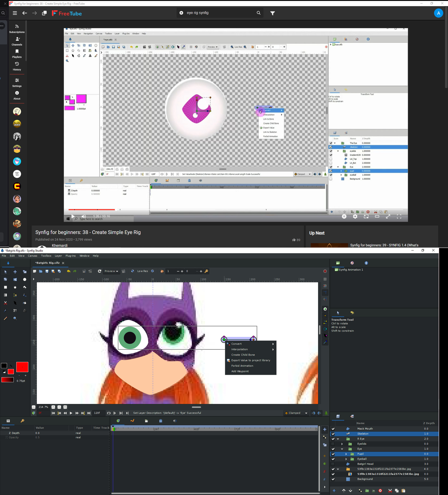Image resolution: width=448 pixels, height=495 pixels.
Task: Expand the Eyeball layer group
Action: click(x=346, y=459)
